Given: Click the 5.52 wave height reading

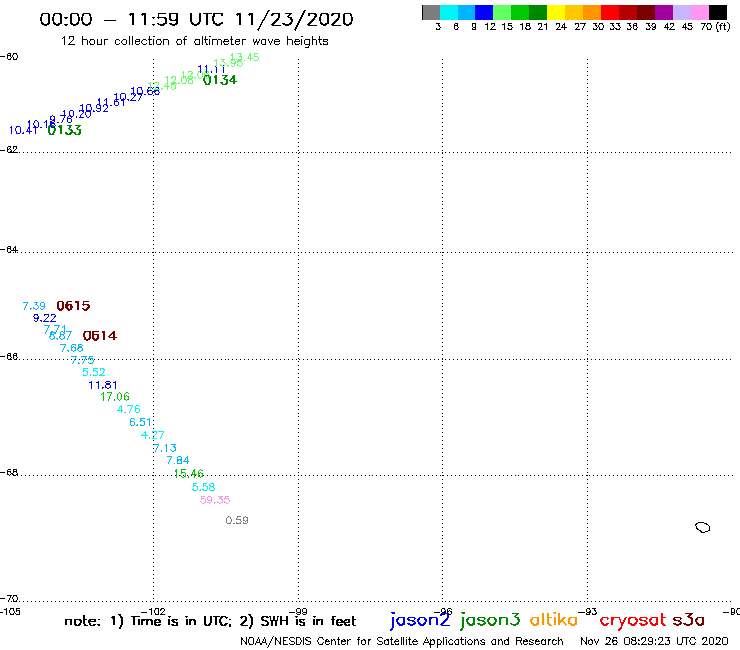Looking at the screenshot, I should click(x=94, y=372).
